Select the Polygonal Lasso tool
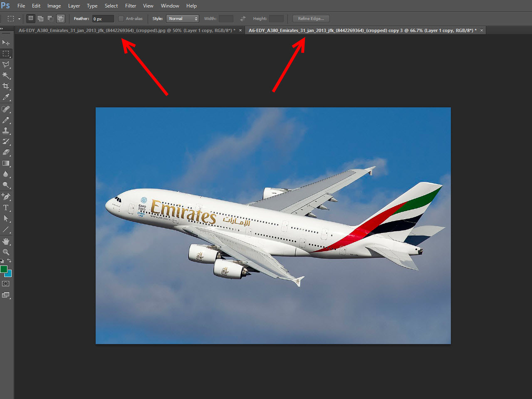The width and height of the screenshot is (532, 399). (x=6, y=64)
